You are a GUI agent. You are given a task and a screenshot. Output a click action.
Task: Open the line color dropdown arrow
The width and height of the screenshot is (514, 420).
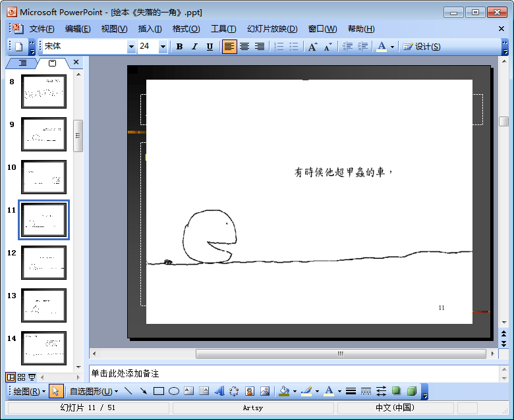[x=317, y=391]
